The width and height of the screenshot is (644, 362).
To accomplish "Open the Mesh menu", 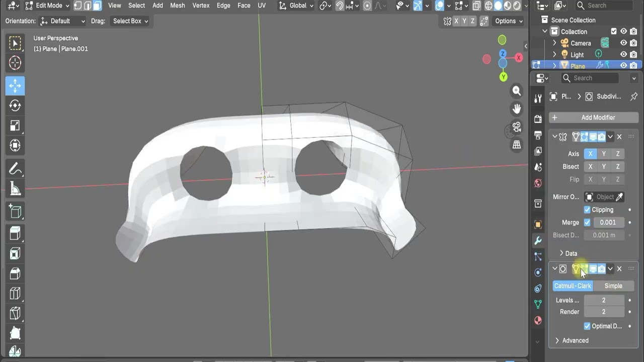I will pos(178,6).
